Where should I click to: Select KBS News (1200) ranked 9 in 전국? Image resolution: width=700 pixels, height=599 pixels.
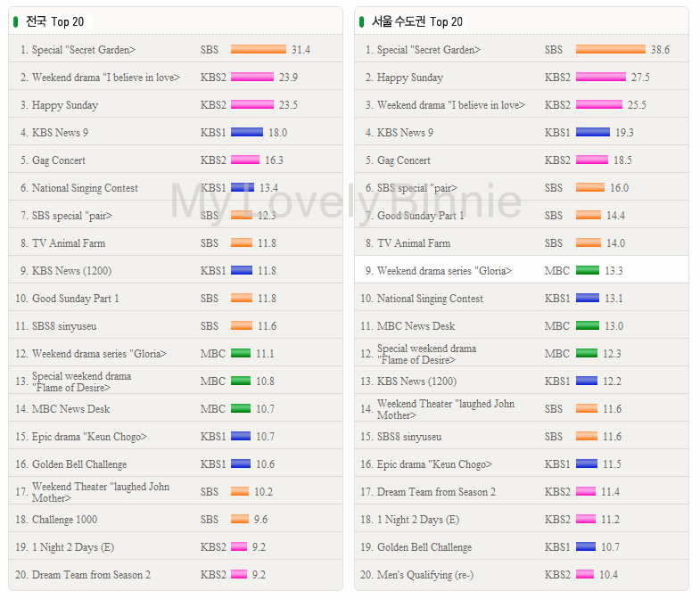(71, 271)
